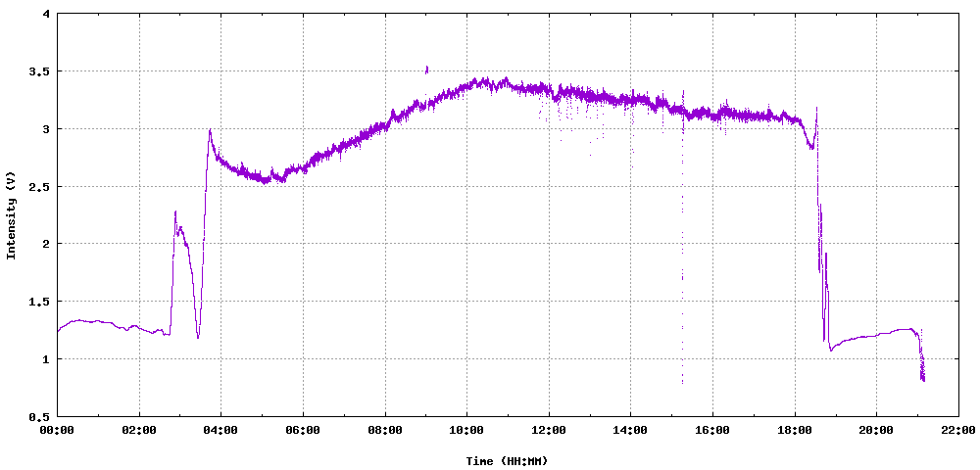980x470 pixels.
Task: Click the 02:00 x-axis tick label
Action: coord(139,430)
